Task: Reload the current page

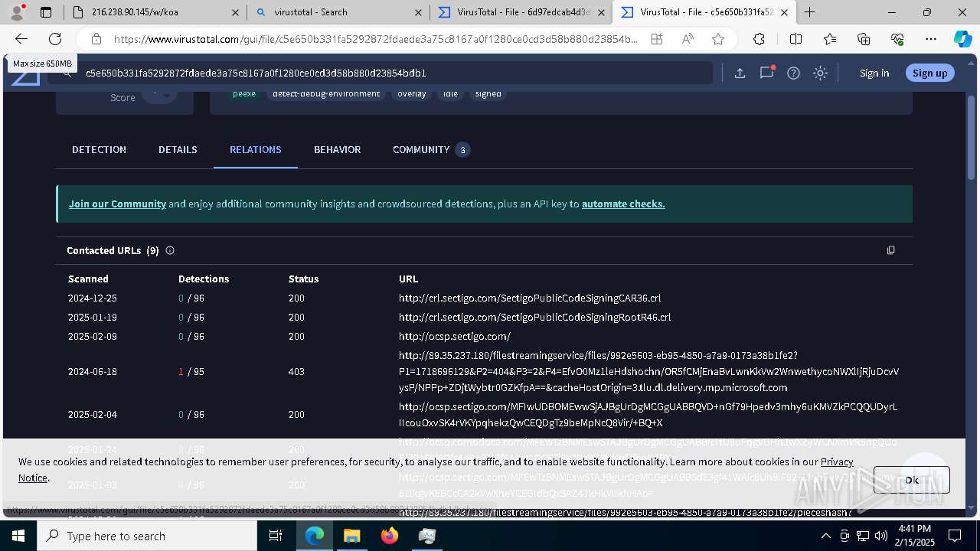Action: point(55,39)
